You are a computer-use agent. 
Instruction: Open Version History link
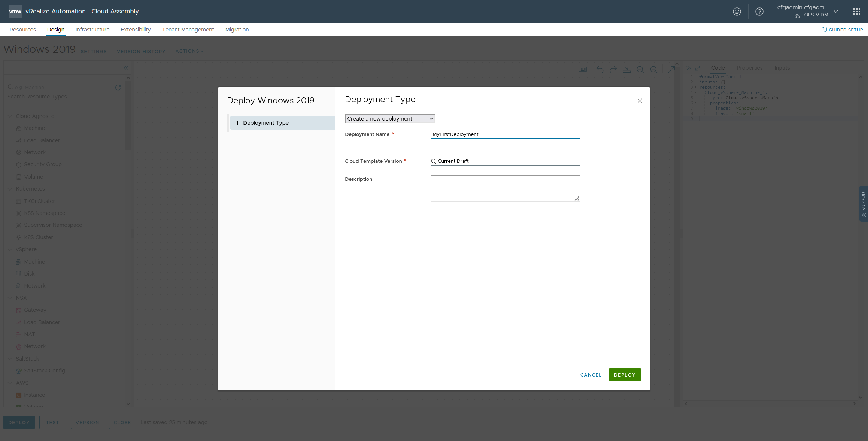click(x=141, y=52)
